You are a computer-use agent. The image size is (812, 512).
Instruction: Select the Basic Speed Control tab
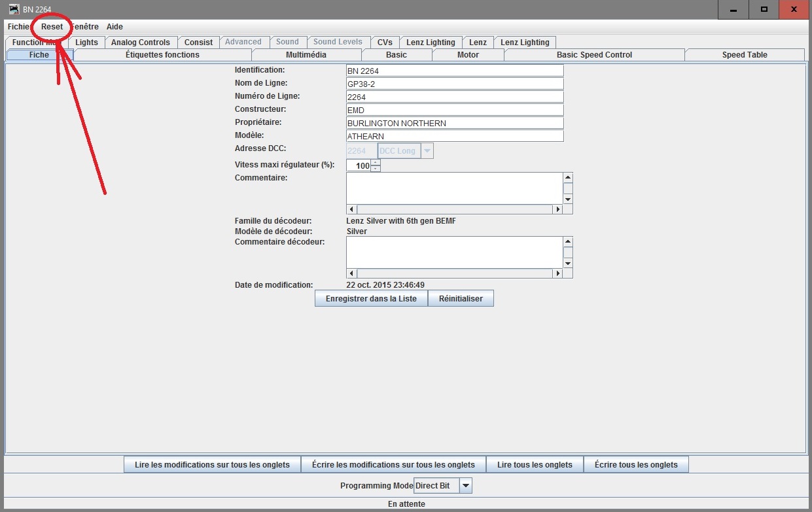coord(594,55)
